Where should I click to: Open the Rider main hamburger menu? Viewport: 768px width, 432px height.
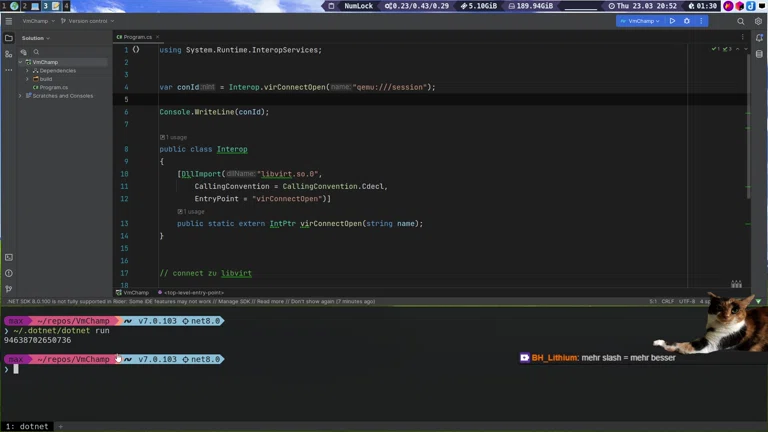pyautogui.click(x=9, y=21)
